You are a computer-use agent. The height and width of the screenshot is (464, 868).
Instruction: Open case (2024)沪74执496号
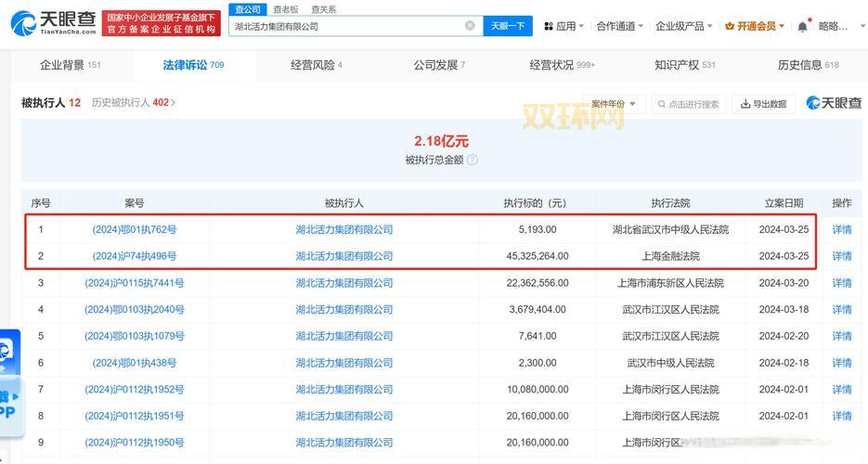pos(135,256)
